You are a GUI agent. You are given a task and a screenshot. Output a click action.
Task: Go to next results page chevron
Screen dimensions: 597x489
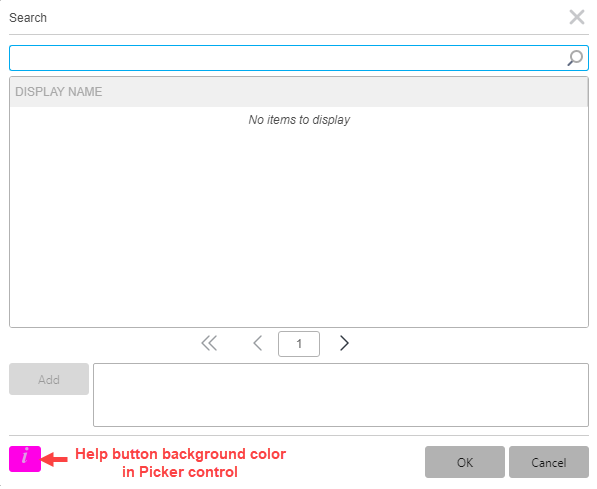[x=344, y=343]
